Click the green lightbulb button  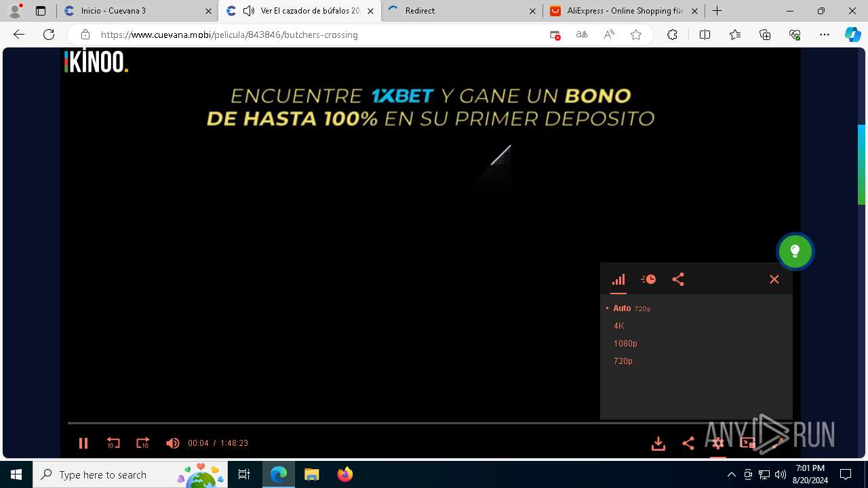coord(795,251)
